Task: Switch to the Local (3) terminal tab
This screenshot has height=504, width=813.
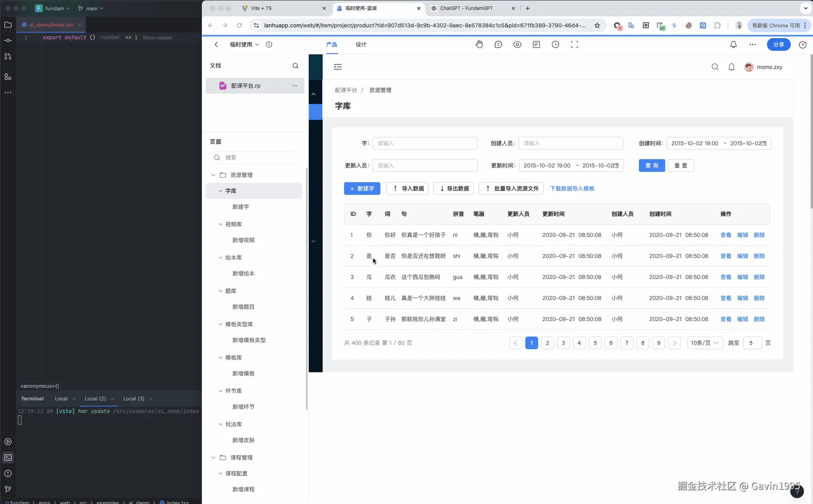Action: click(x=134, y=398)
